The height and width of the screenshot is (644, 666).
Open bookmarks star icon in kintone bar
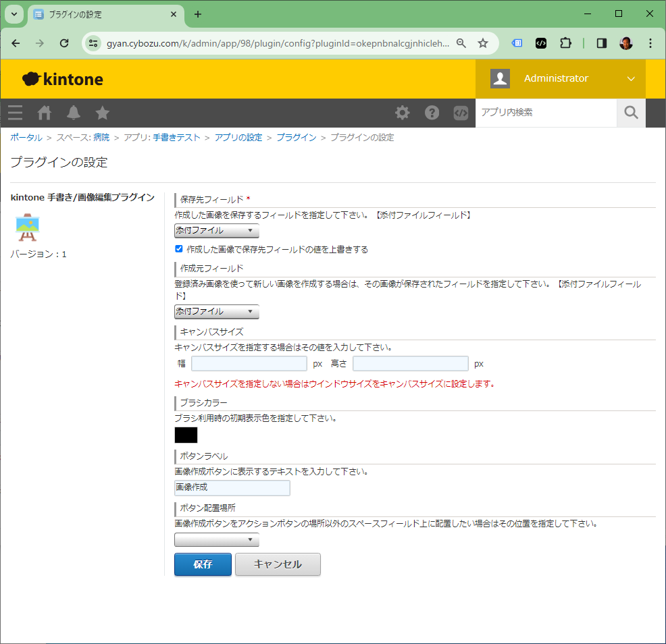click(103, 113)
